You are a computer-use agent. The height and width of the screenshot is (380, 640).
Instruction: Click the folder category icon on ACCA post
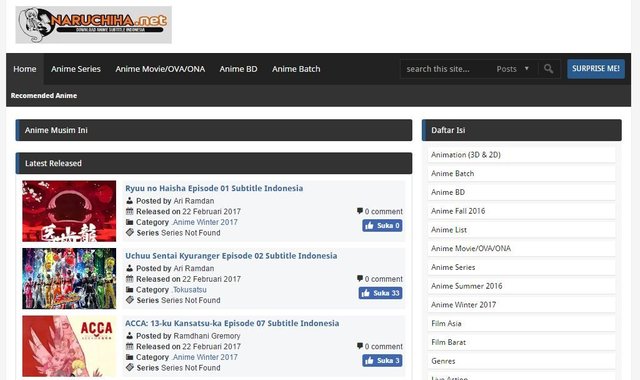(x=130, y=357)
